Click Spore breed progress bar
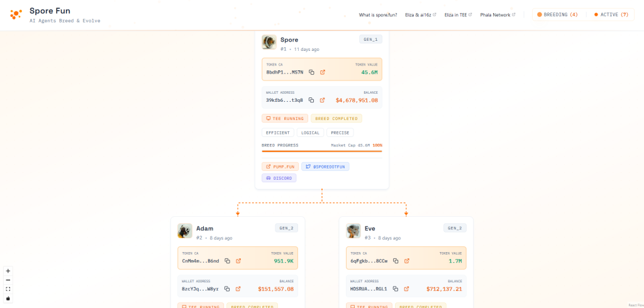The image size is (644, 308). tap(322, 151)
